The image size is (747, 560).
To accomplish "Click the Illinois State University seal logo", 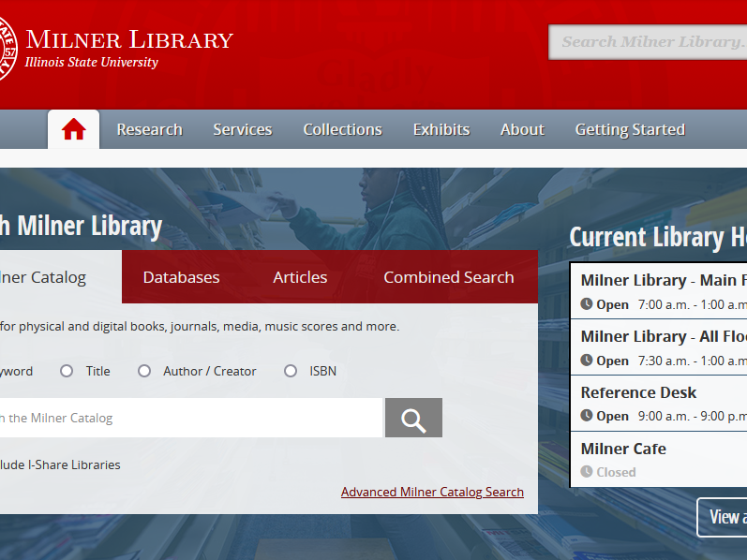I will 7,48.
